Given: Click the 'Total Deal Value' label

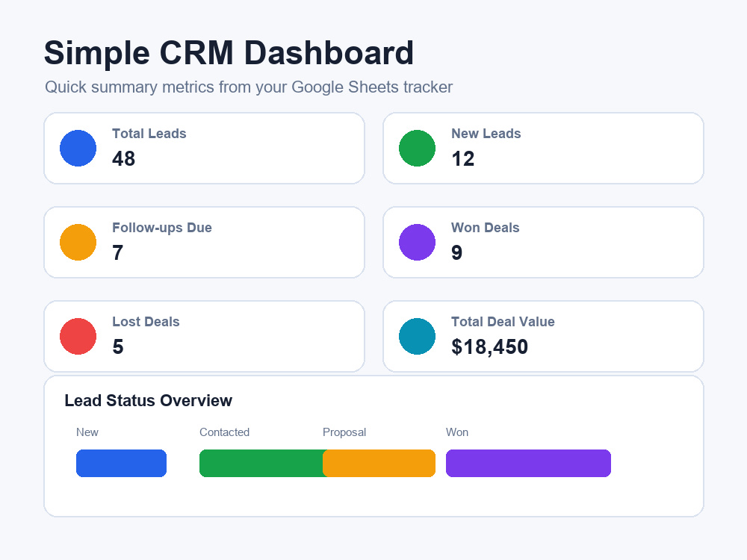Looking at the screenshot, I should (503, 321).
